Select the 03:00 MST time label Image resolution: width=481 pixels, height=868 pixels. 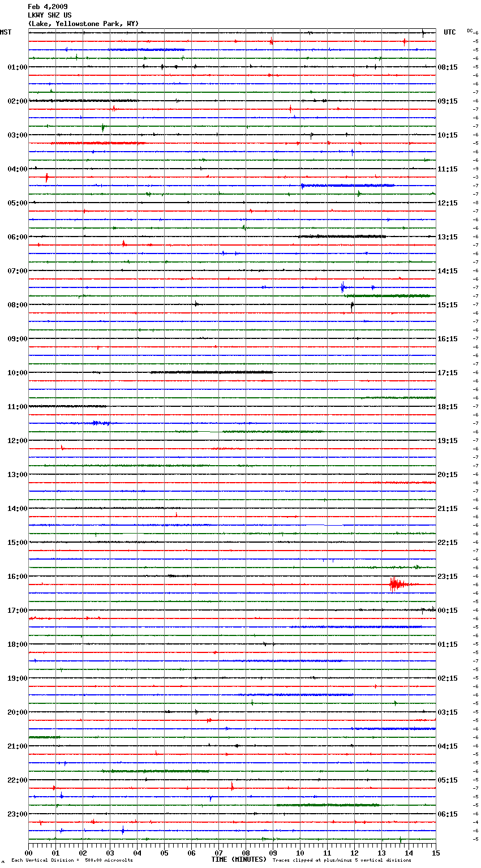18,135
